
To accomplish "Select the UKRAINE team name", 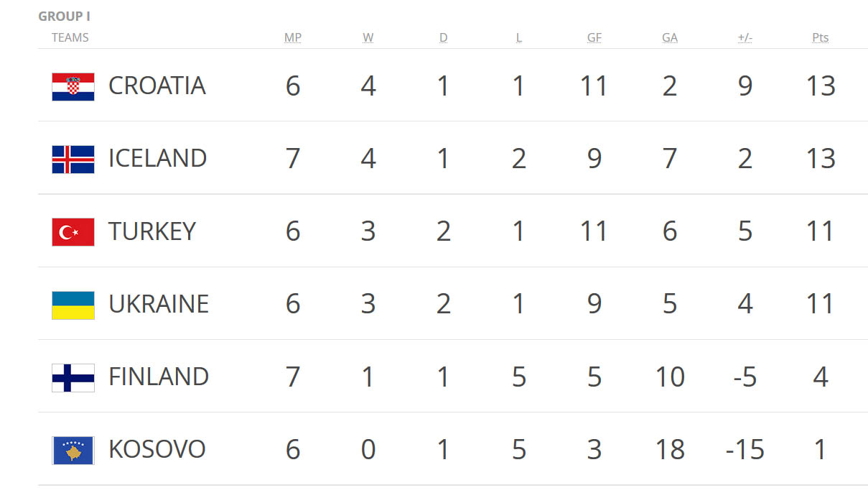I will [x=159, y=304].
